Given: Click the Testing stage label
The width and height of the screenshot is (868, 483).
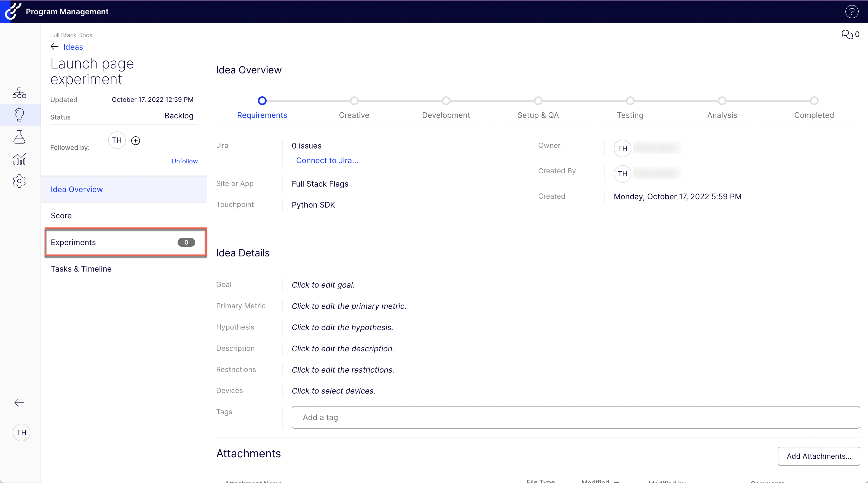Looking at the screenshot, I should tap(630, 115).
